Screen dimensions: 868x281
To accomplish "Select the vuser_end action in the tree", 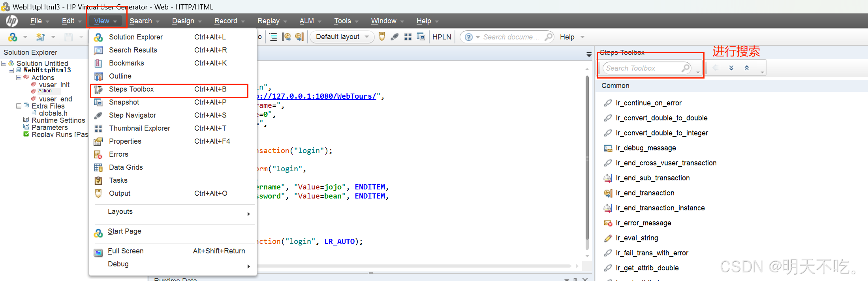I will point(55,99).
